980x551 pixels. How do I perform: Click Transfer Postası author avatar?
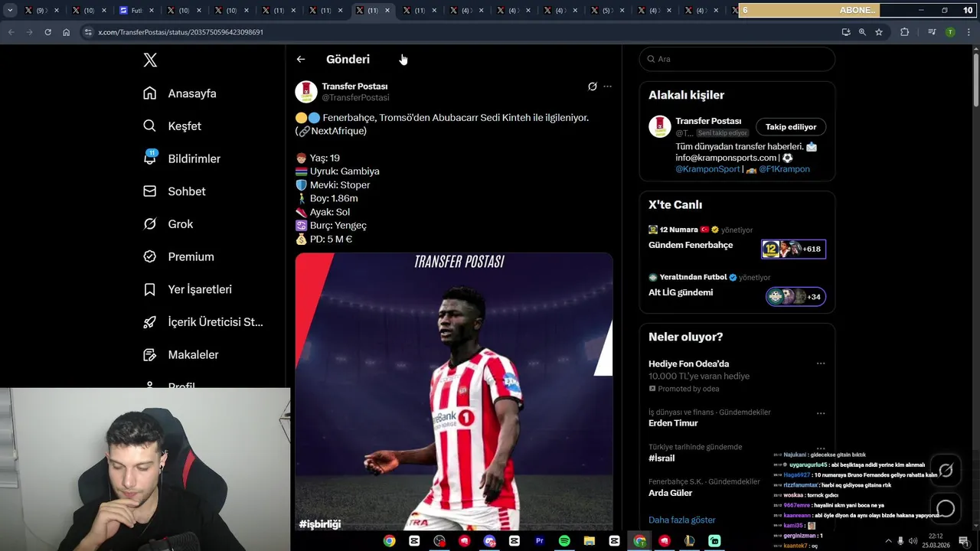[306, 92]
